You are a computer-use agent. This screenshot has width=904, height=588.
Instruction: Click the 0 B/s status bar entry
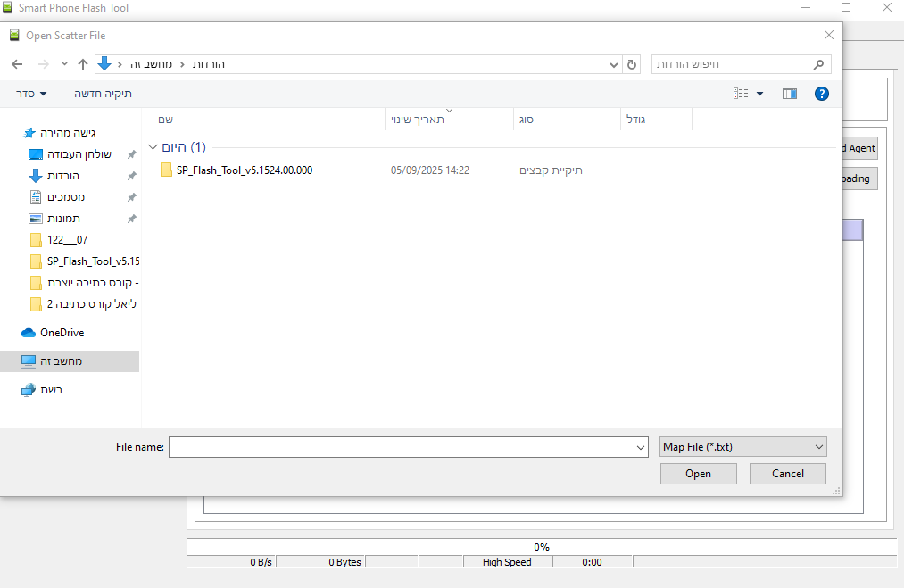pyautogui.click(x=231, y=562)
